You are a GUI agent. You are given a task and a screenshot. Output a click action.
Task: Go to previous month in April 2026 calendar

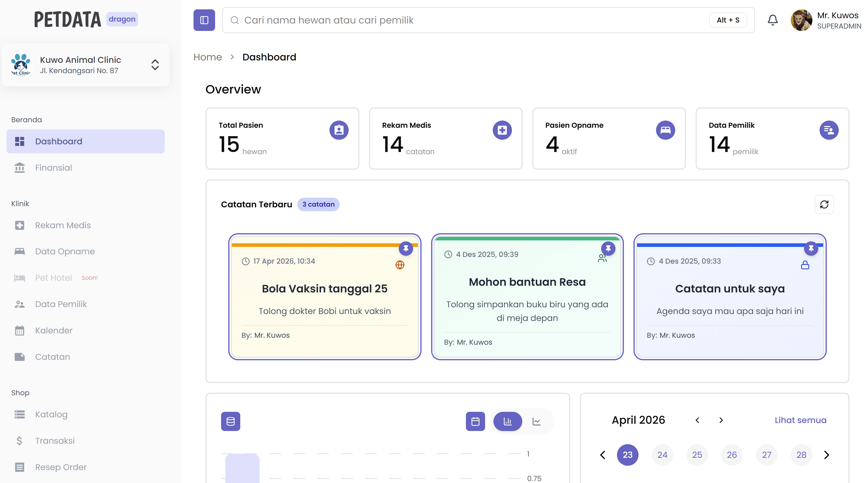697,420
